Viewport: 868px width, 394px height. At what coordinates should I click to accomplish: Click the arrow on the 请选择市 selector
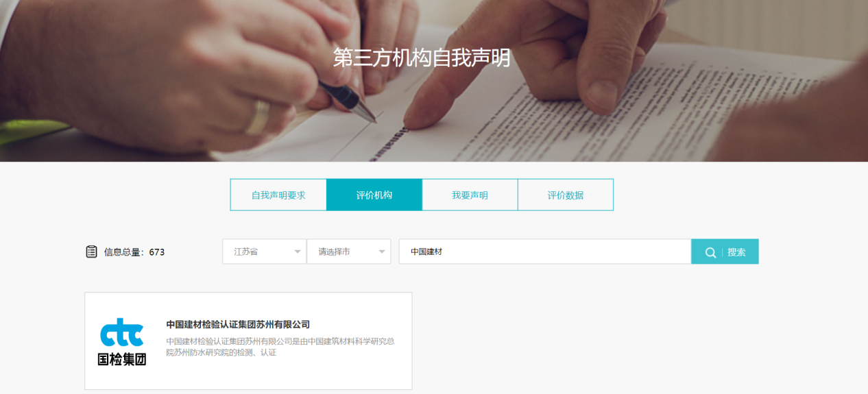pos(382,252)
